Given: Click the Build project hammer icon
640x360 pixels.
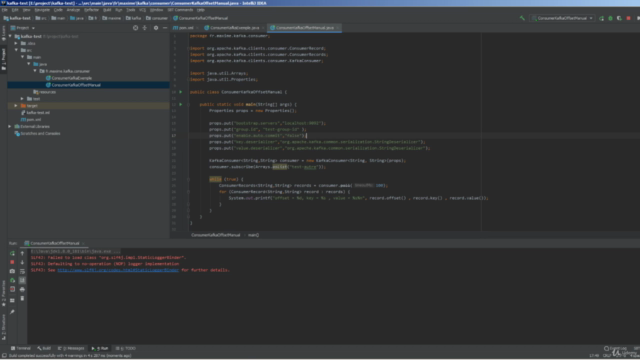Looking at the screenshot, I should tap(522, 18).
